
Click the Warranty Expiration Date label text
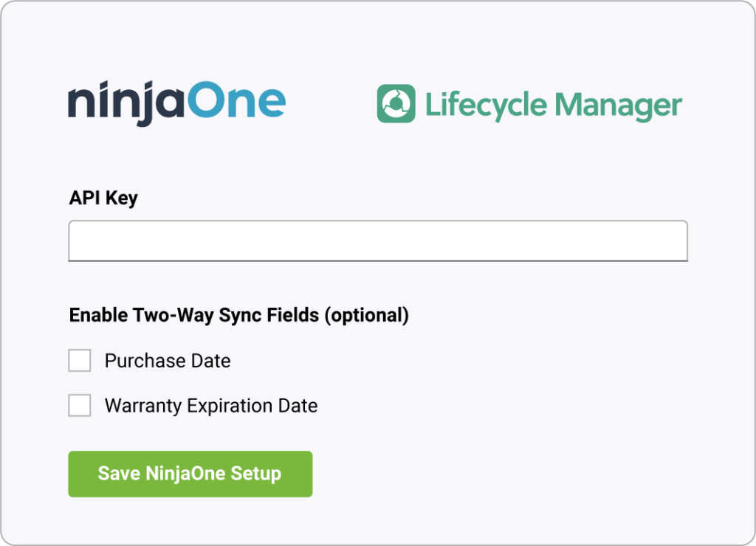click(x=212, y=405)
